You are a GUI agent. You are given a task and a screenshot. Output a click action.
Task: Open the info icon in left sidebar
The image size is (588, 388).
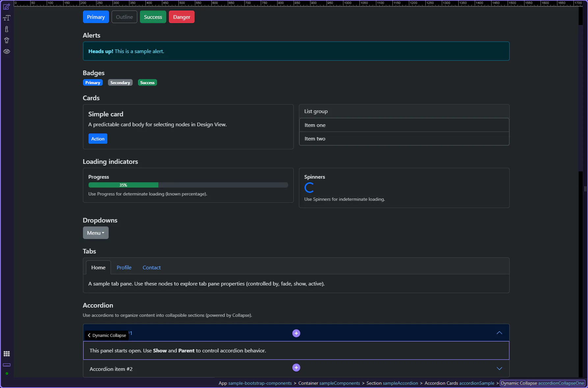7,29
